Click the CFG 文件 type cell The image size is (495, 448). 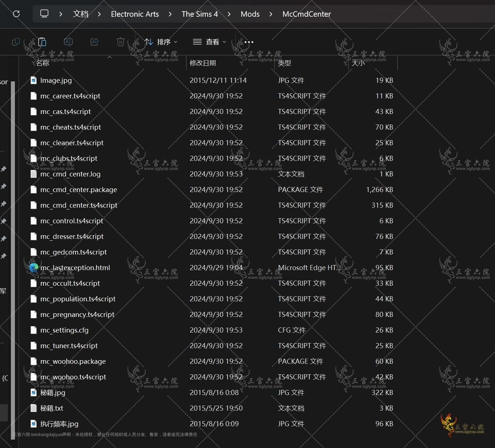[x=291, y=330]
